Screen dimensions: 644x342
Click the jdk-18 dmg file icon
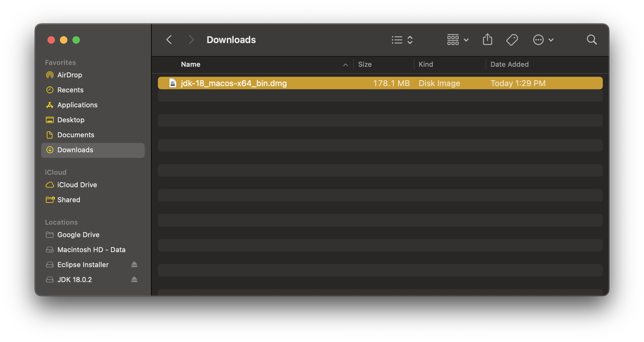[x=173, y=83]
